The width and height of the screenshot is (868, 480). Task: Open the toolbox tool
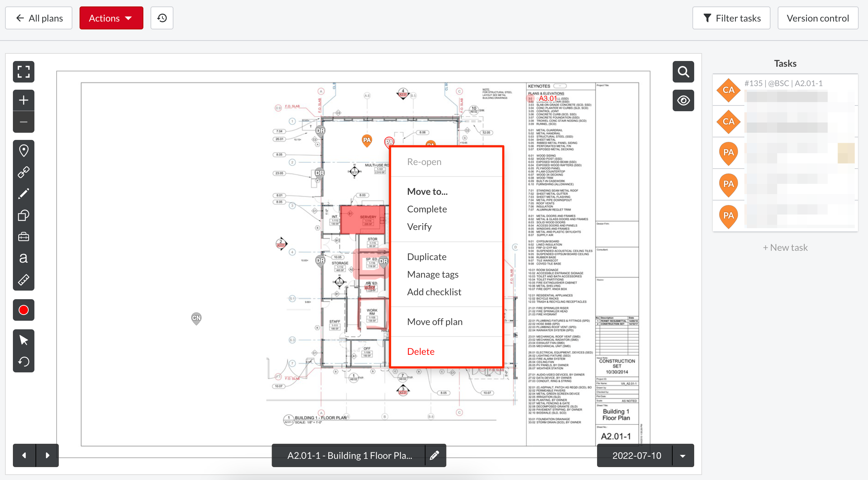point(23,236)
